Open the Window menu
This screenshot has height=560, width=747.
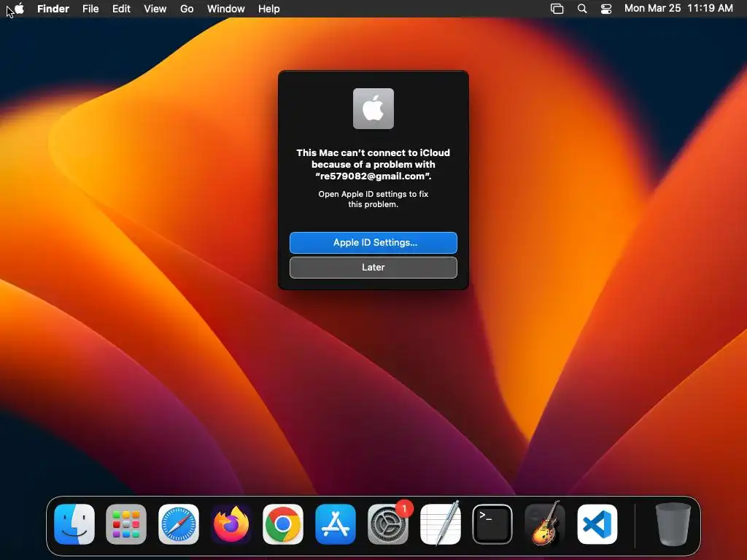point(226,9)
